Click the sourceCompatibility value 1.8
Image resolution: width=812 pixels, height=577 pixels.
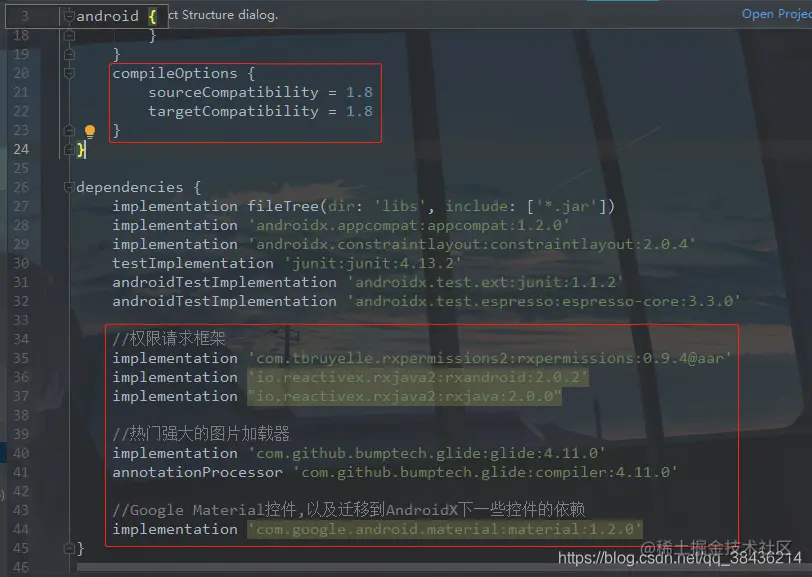[x=359, y=92]
